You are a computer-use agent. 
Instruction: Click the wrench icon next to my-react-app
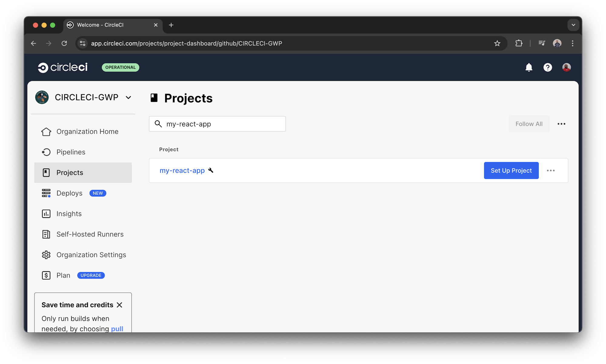click(211, 170)
